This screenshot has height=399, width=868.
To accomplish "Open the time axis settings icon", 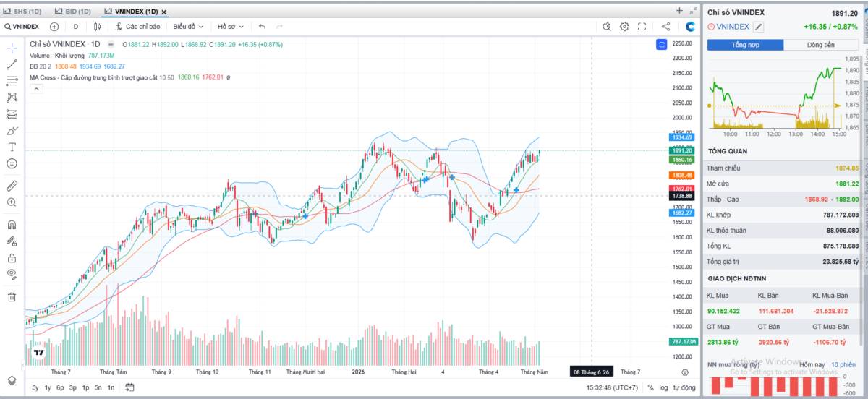I will 685,372.
